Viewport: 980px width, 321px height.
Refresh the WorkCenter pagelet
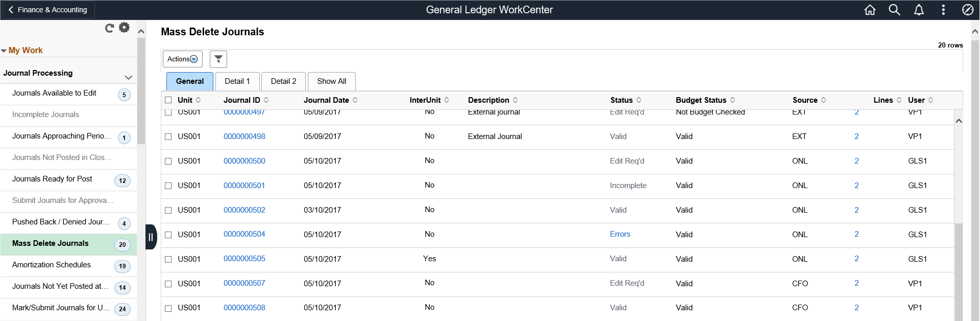click(x=109, y=28)
